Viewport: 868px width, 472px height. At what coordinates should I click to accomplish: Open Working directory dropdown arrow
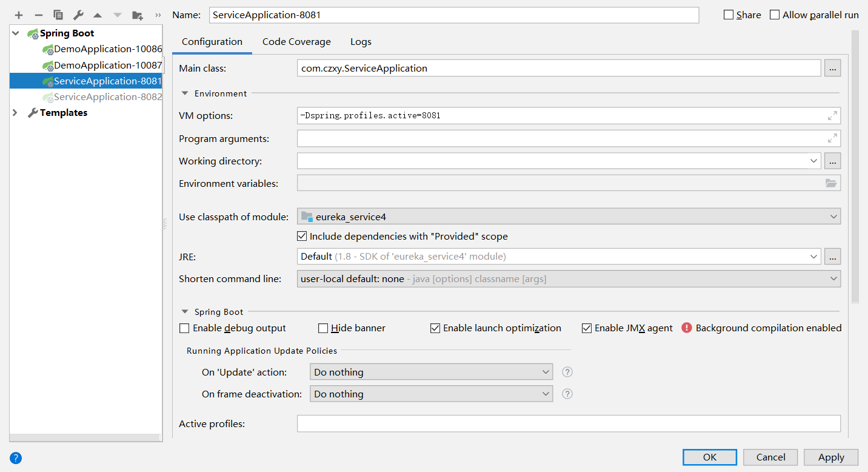click(x=813, y=161)
